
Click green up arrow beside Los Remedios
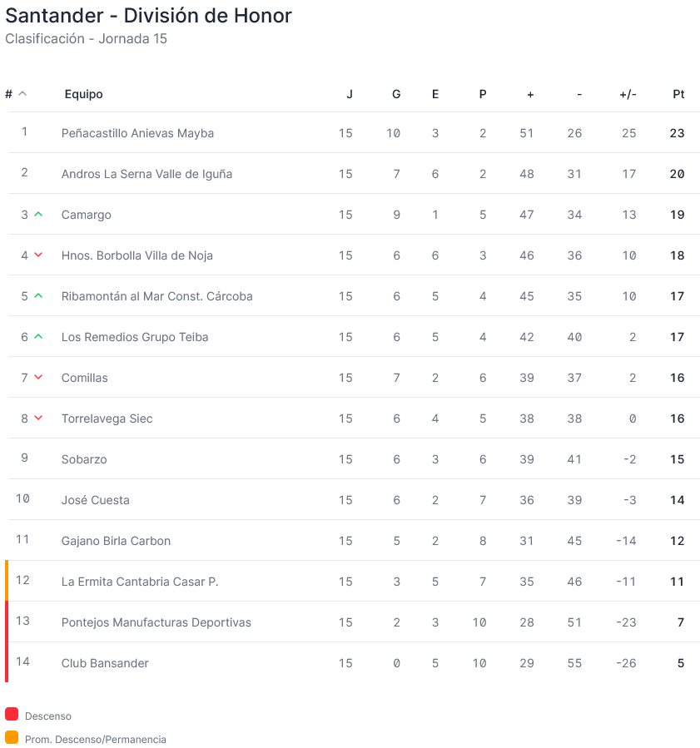tap(38, 337)
